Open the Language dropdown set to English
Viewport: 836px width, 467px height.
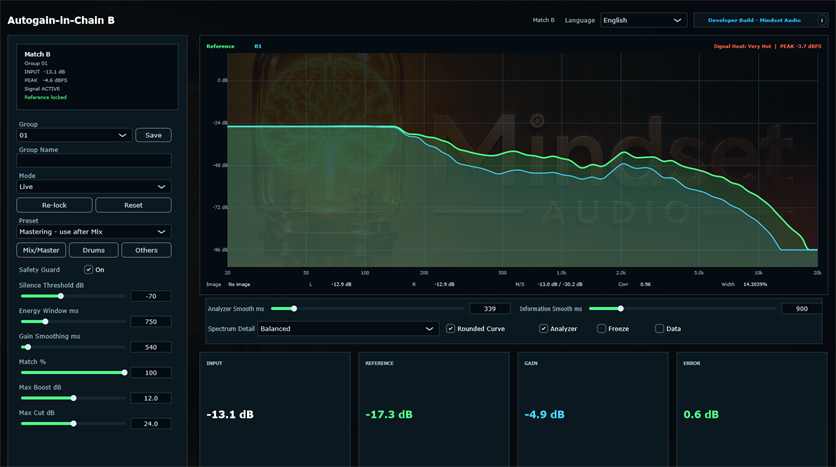(643, 20)
